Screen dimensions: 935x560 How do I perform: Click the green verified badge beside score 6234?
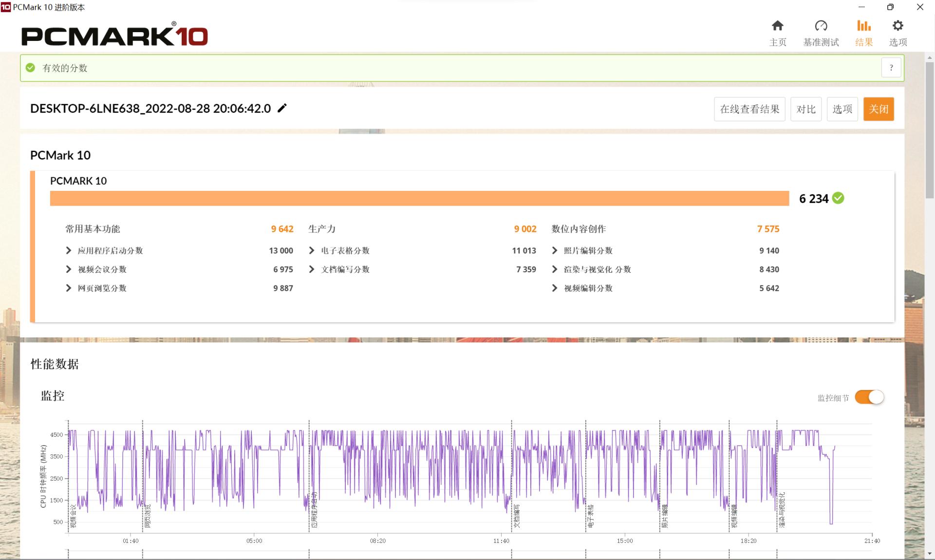tap(838, 198)
